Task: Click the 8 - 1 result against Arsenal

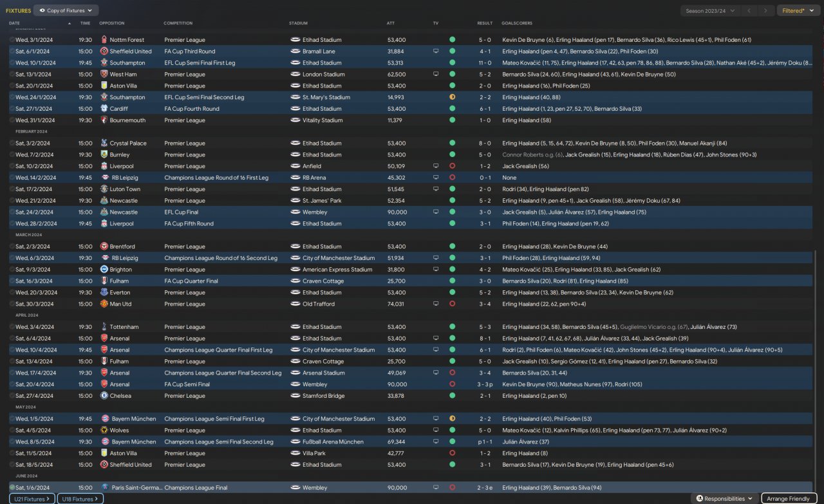Action: click(x=485, y=339)
